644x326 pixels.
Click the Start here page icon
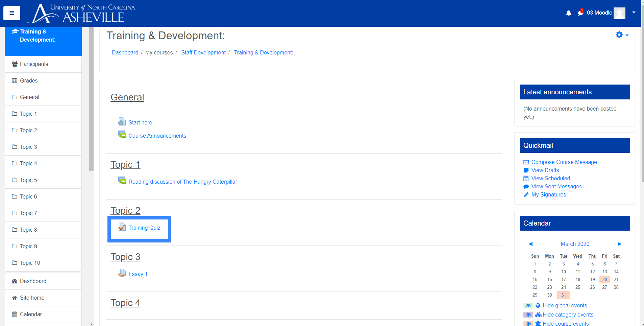pyautogui.click(x=122, y=122)
